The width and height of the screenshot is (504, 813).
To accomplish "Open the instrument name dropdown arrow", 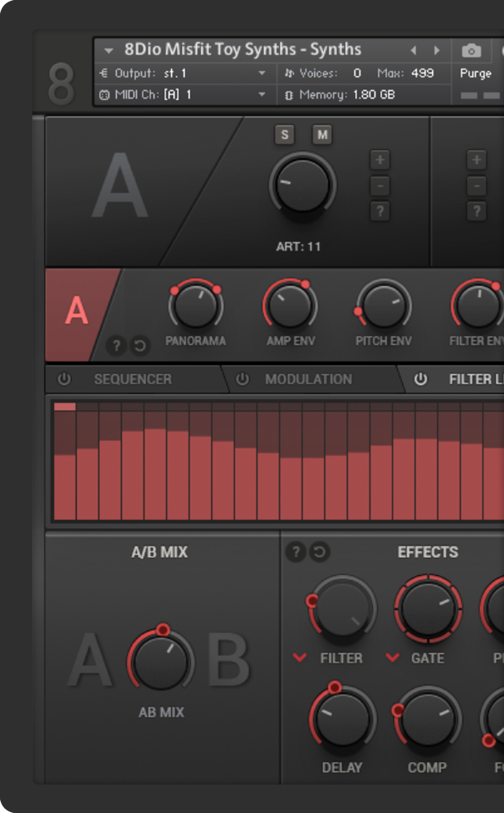I will [109, 51].
